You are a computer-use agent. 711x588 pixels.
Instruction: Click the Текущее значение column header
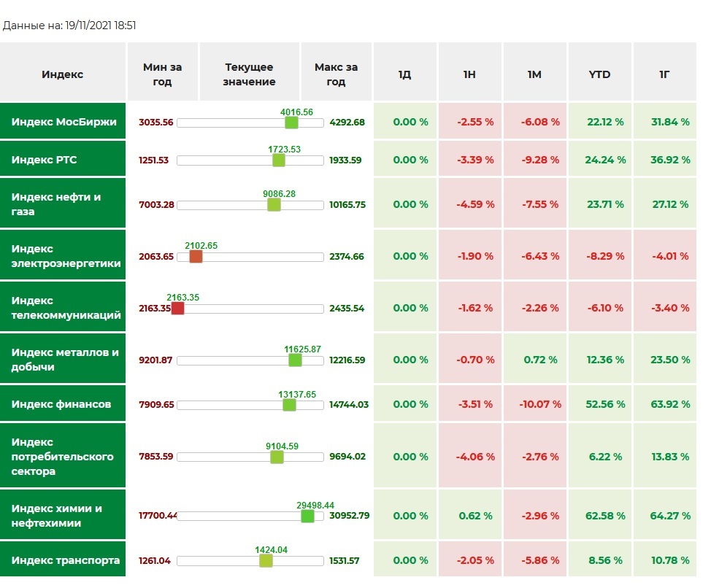[249, 74]
